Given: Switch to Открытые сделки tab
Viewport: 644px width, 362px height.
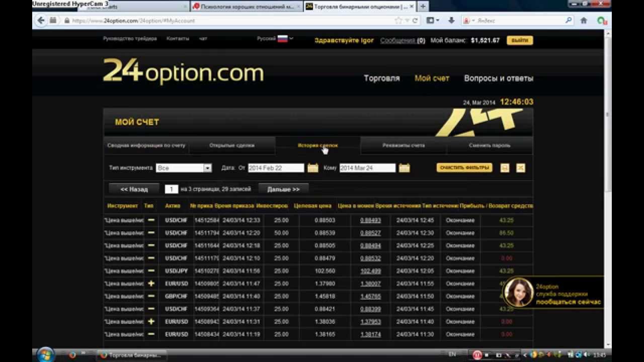Looking at the screenshot, I should click(x=232, y=145).
